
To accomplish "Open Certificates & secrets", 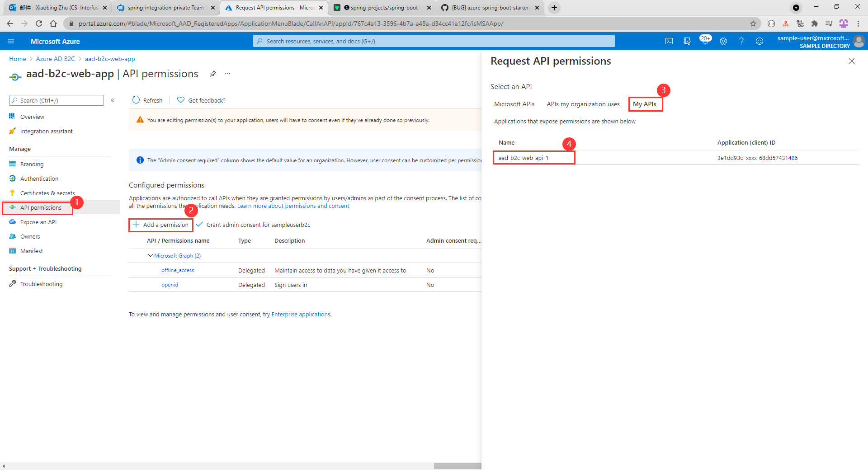I will point(47,193).
